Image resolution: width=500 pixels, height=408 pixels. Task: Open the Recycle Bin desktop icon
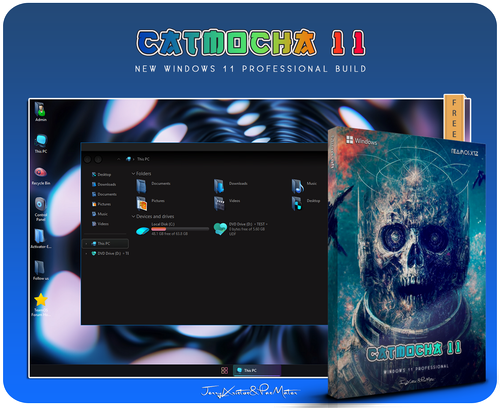pos(41,175)
